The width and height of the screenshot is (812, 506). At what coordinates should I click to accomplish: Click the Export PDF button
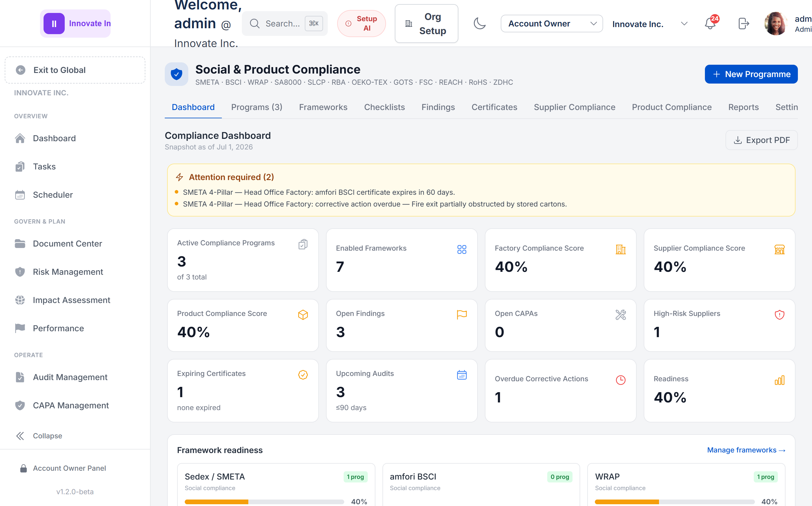(x=761, y=140)
